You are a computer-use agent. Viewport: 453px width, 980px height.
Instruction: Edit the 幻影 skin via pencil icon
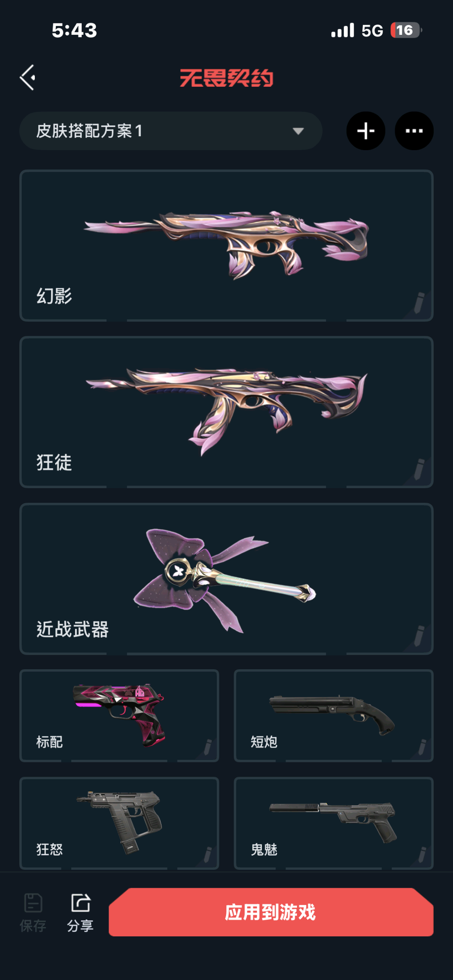tap(419, 303)
